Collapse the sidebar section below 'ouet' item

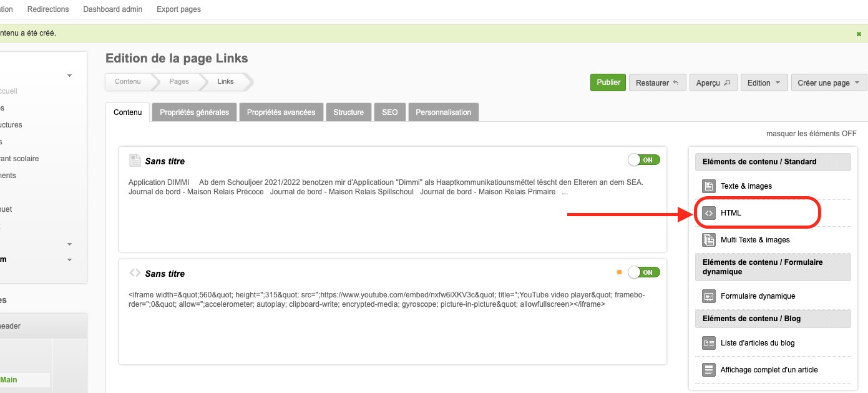point(69,244)
